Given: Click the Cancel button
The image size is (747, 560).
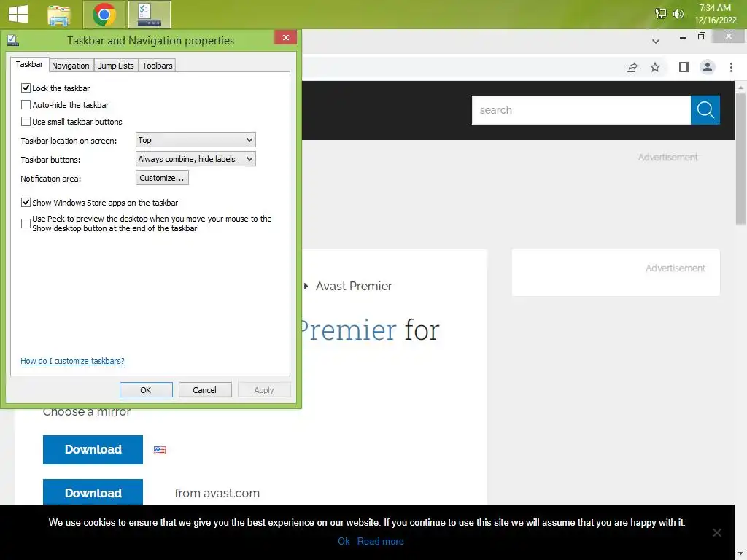Looking at the screenshot, I should (205, 390).
